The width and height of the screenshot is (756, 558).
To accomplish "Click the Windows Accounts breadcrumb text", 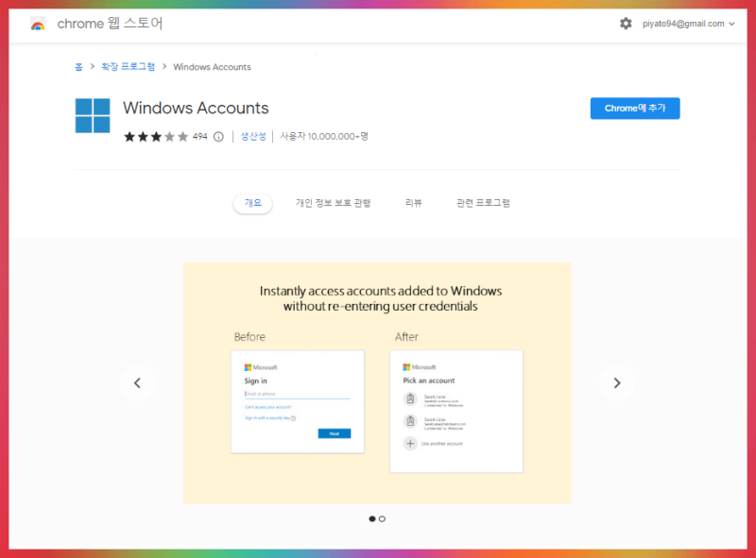I will click(x=212, y=67).
